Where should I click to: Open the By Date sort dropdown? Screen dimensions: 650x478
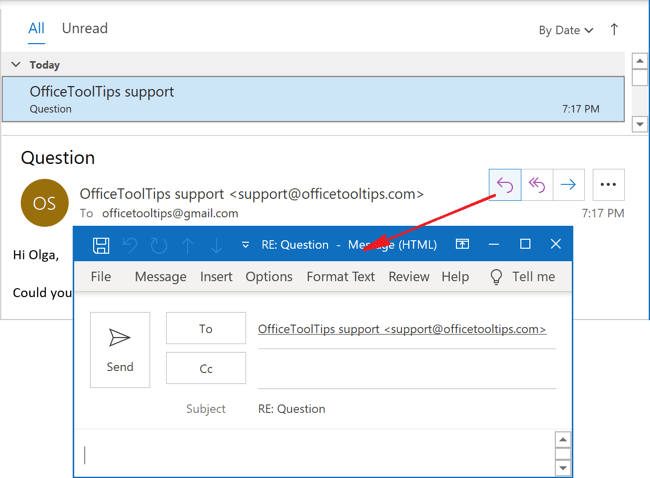tap(566, 30)
